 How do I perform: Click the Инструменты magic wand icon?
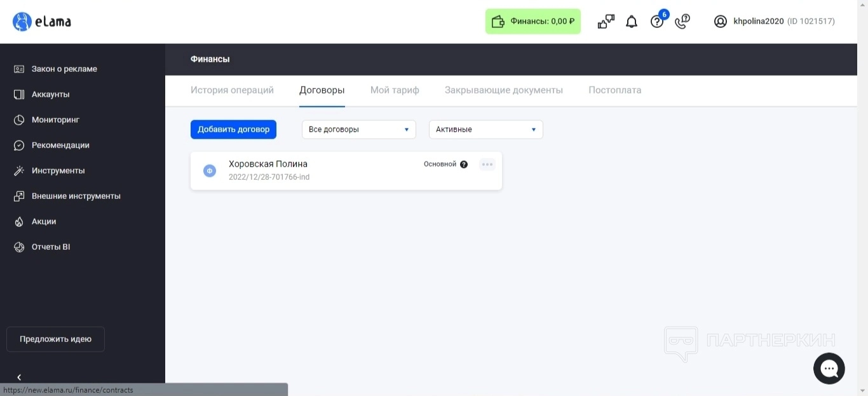(x=19, y=170)
